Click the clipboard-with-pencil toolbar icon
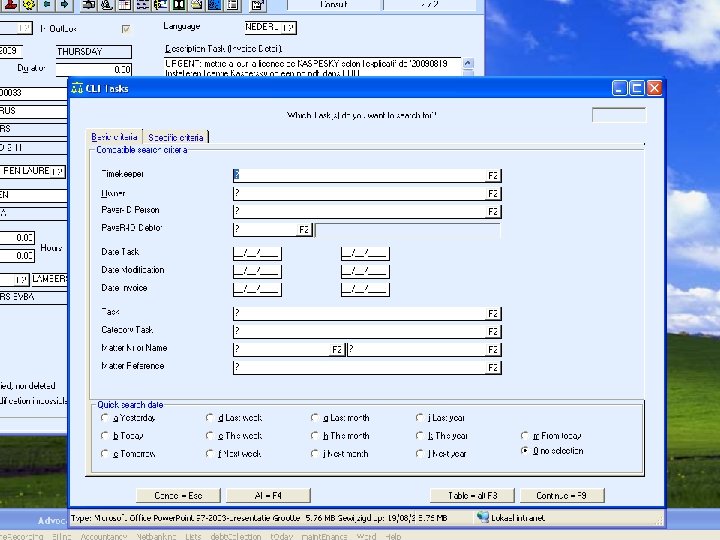Screen dimensions: 720x540 click(x=258, y=5)
